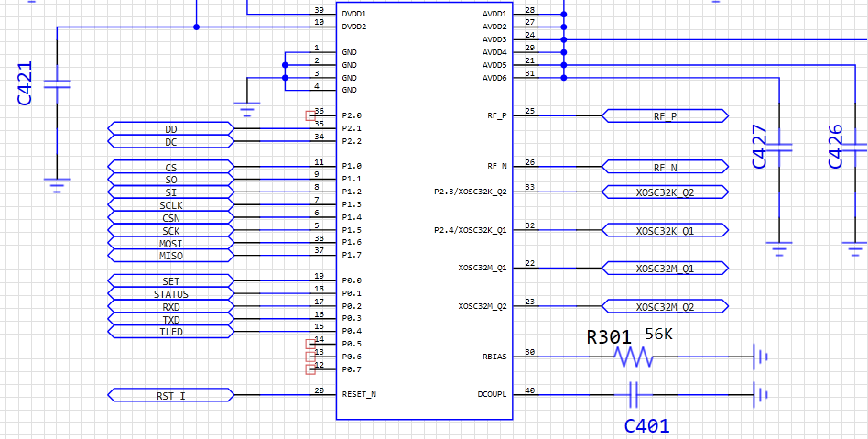Select the CS net port
Image resolution: width=868 pixels, height=439 pixels.
pyautogui.click(x=171, y=167)
